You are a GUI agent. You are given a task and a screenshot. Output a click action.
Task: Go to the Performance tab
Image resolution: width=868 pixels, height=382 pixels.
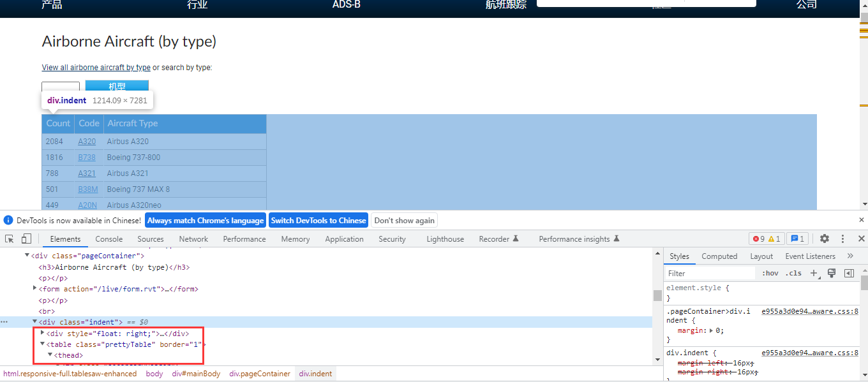tap(244, 239)
